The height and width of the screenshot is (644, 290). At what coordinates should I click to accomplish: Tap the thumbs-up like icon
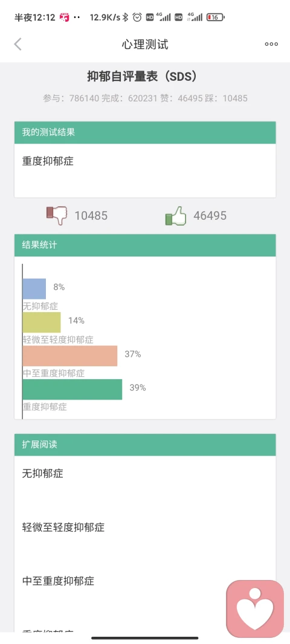point(176,215)
